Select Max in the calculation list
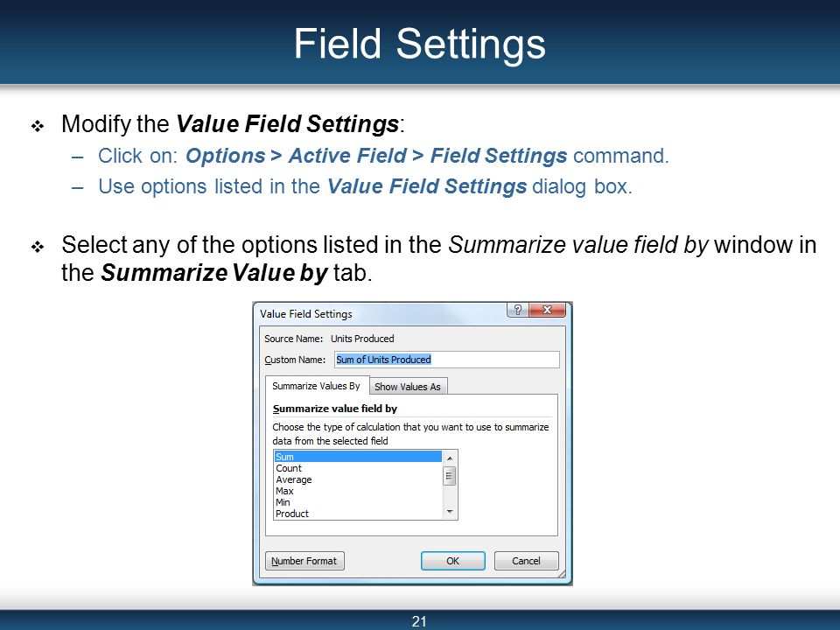The height and width of the screenshot is (630, 840). 358,491
